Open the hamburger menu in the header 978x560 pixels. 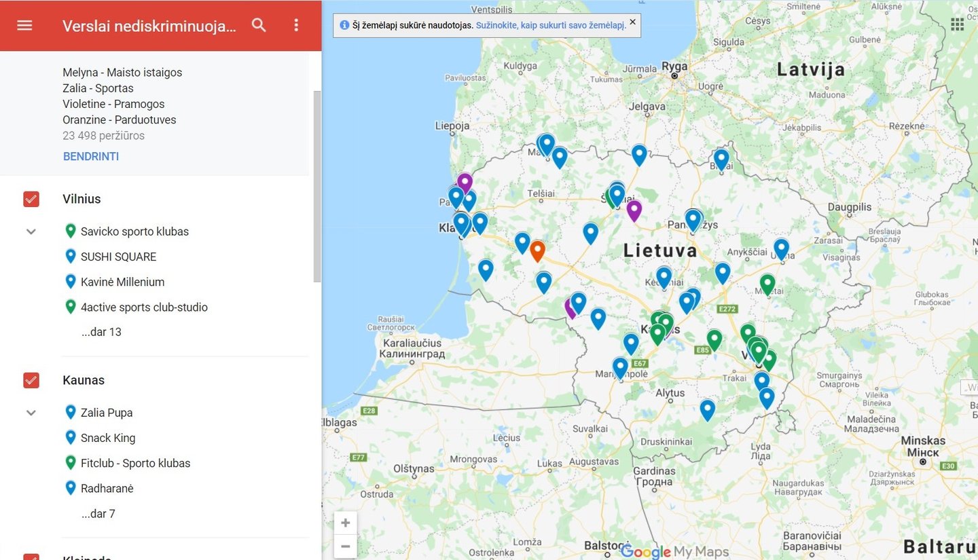click(24, 25)
